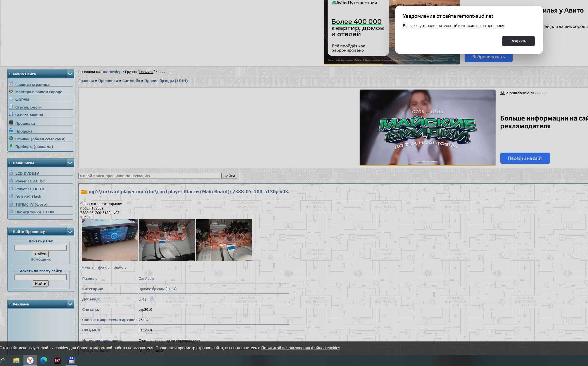Image resolution: width=588 pixels, height=366 pixels.
Task: Click the icon beside Мастера в вашем городе
Action: pyautogui.click(x=11, y=91)
